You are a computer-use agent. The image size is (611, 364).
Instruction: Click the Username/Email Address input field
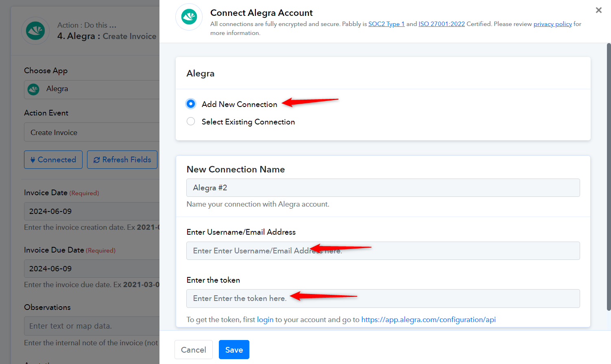(383, 251)
